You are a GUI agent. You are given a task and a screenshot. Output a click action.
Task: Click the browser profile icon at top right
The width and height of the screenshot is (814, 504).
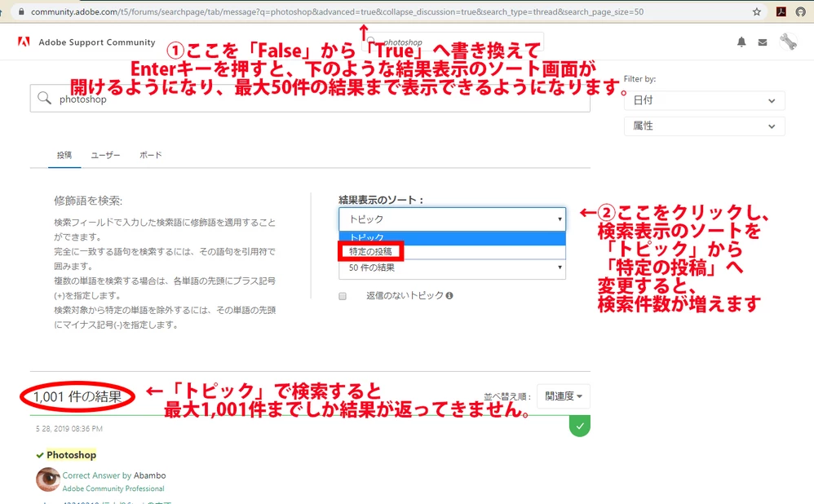800,11
